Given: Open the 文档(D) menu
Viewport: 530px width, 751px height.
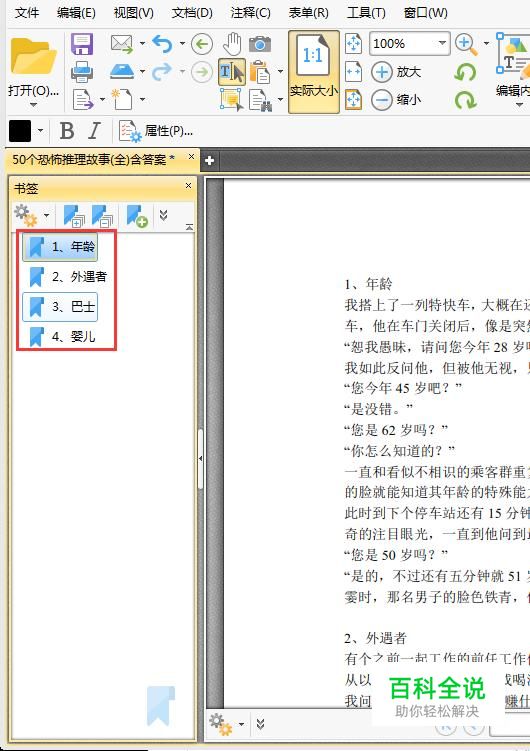Looking at the screenshot, I should tap(192, 12).
